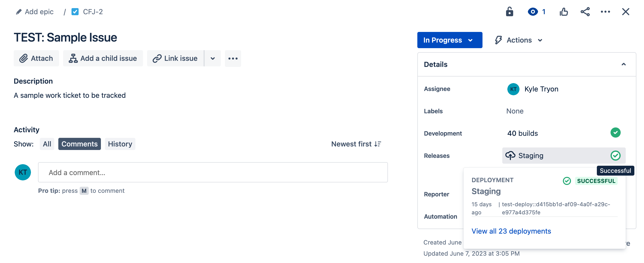Click the Link issue button
644x263 pixels.
click(x=175, y=58)
